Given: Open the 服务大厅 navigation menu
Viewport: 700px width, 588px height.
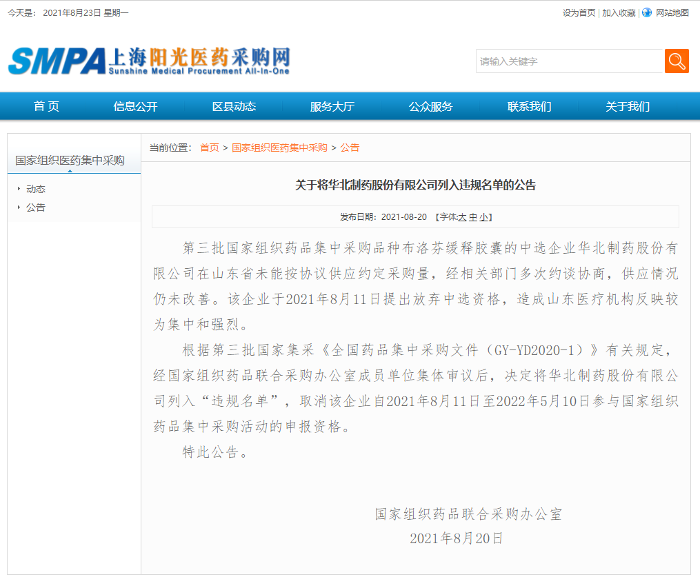Looking at the screenshot, I should click(x=332, y=106).
